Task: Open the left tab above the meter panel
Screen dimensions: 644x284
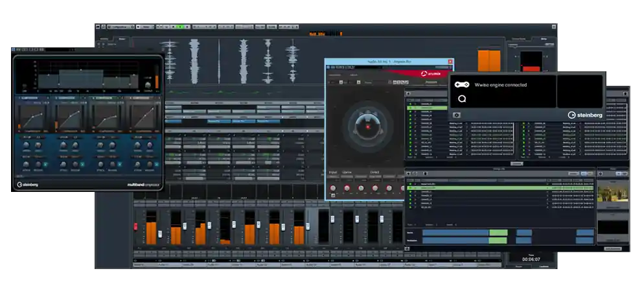Action: tap(519, 39)
